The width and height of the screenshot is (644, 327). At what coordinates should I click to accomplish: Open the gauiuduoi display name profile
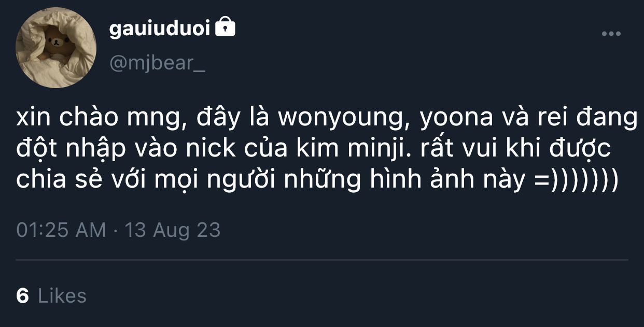pyautogui.click(x=160, y=29)
